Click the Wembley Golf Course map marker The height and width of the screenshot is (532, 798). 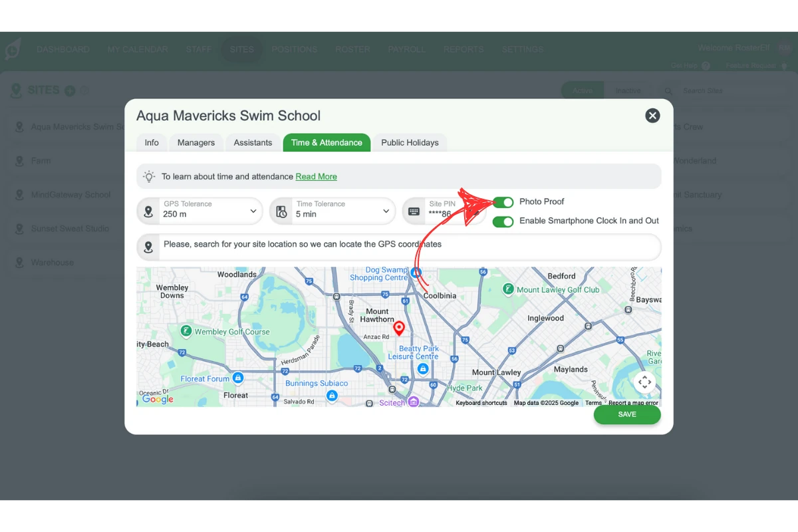[186, 331]
